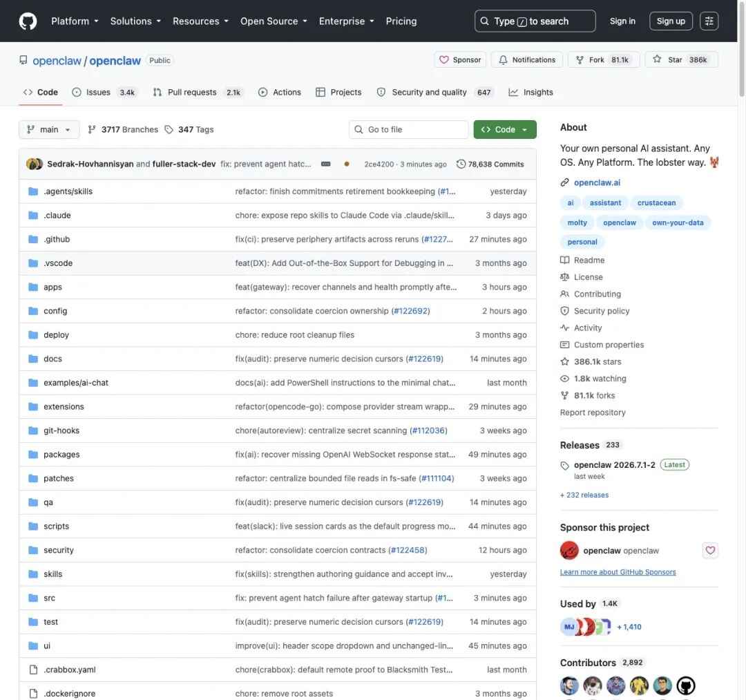Screen dimensions: 746x700
Task: Open the examples/ai-chat folder
Action: (x=76, y=383)
